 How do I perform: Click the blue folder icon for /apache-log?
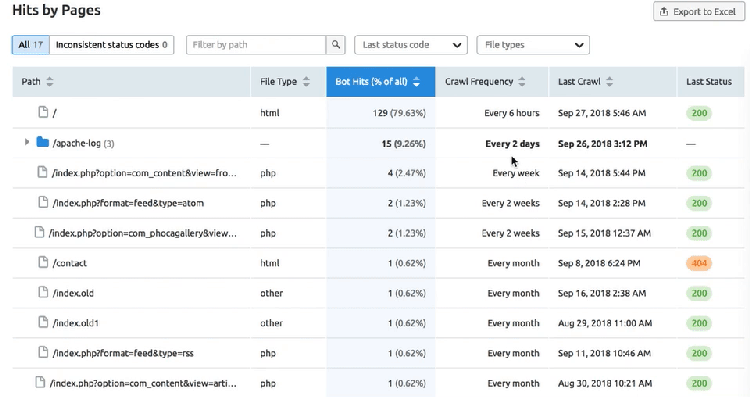(x=43, y=142)
